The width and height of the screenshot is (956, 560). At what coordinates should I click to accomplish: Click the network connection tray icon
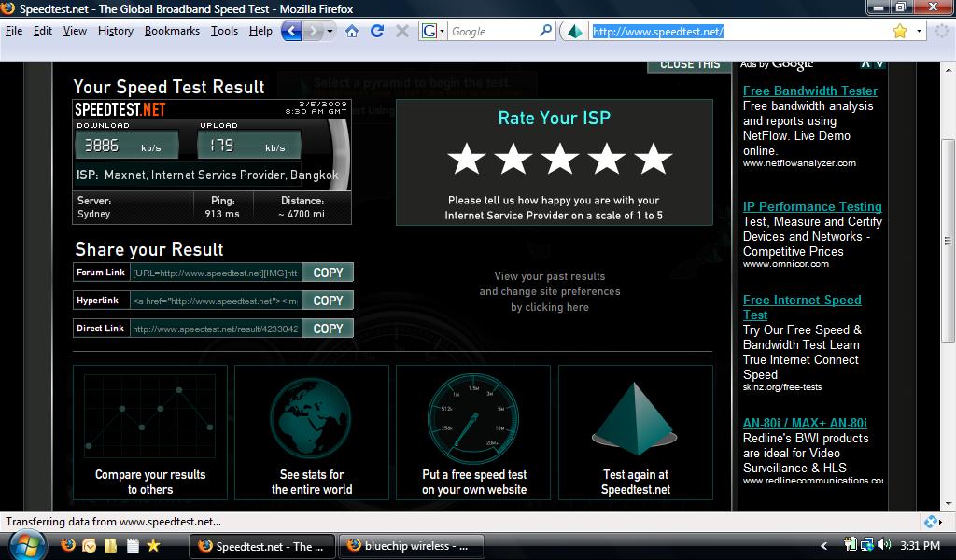(866, 544)
